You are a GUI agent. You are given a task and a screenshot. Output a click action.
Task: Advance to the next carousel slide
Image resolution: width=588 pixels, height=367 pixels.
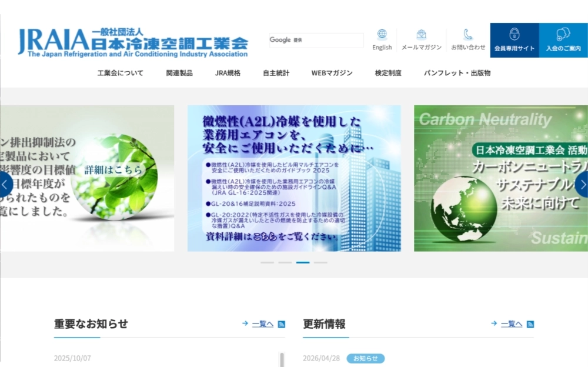tap(582, 184)
